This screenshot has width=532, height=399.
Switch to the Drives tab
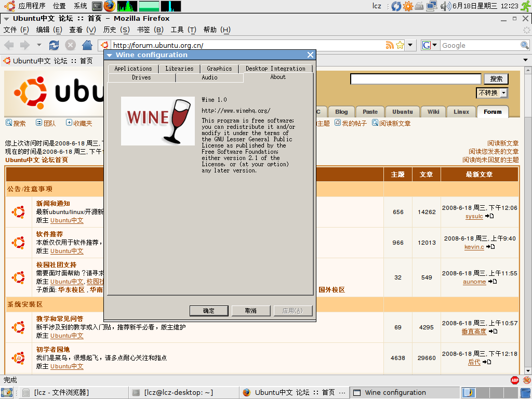[x=141, y=77]
